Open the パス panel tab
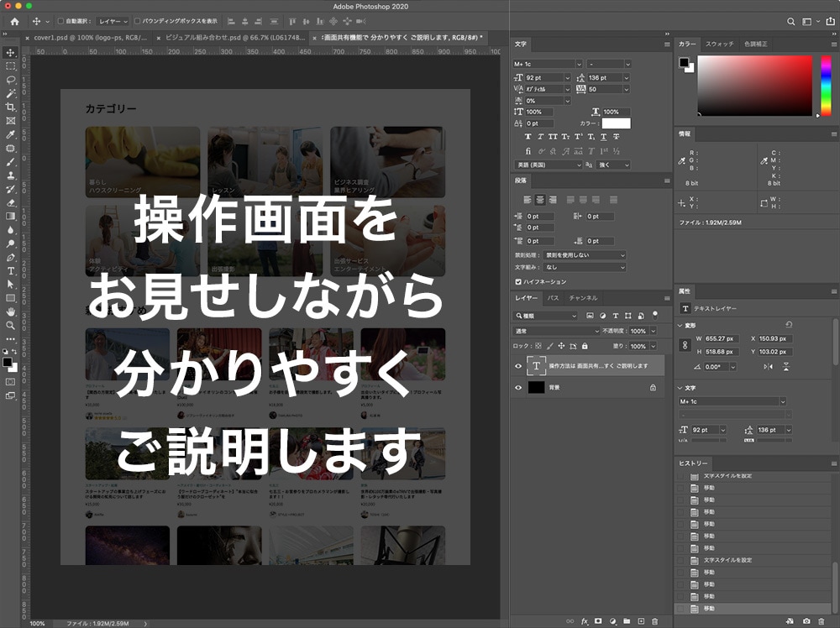This screenshot has width=840, height=628. (x=554, y=298)
